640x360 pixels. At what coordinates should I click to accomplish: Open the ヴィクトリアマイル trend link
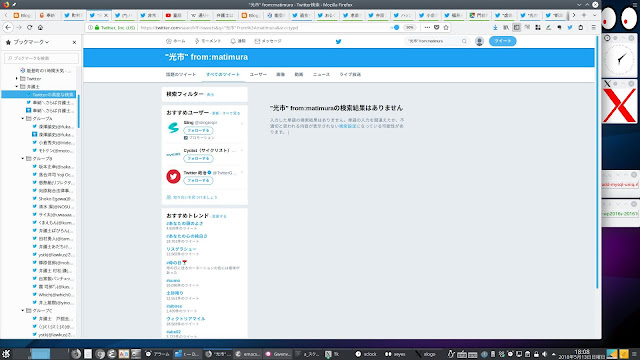(x=186, y=319)
